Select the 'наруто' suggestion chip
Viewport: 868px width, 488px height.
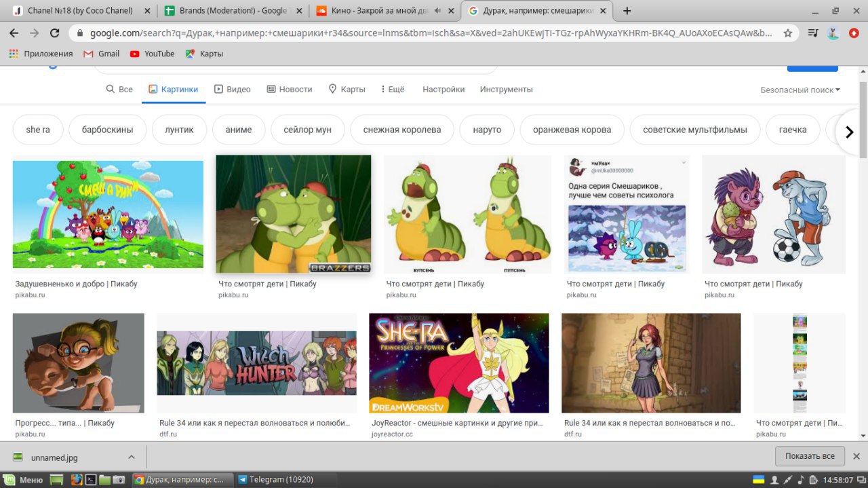click(x=487, y=130)
